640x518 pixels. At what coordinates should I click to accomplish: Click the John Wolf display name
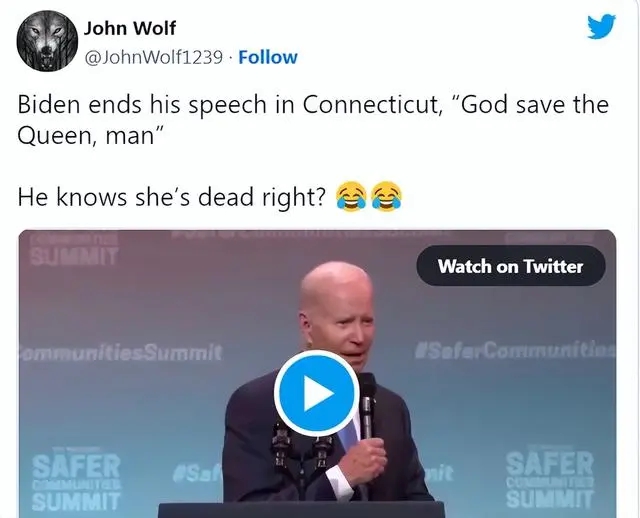[x=129, y=28]
